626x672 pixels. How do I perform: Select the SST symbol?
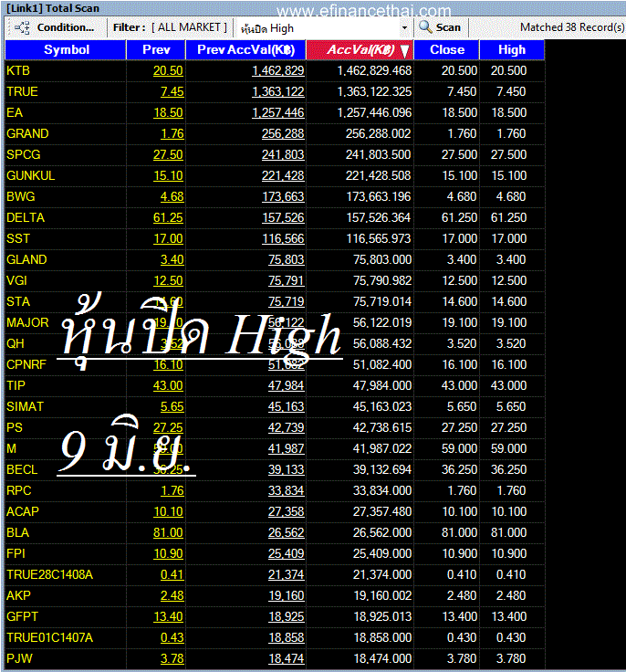pos(18,238)
